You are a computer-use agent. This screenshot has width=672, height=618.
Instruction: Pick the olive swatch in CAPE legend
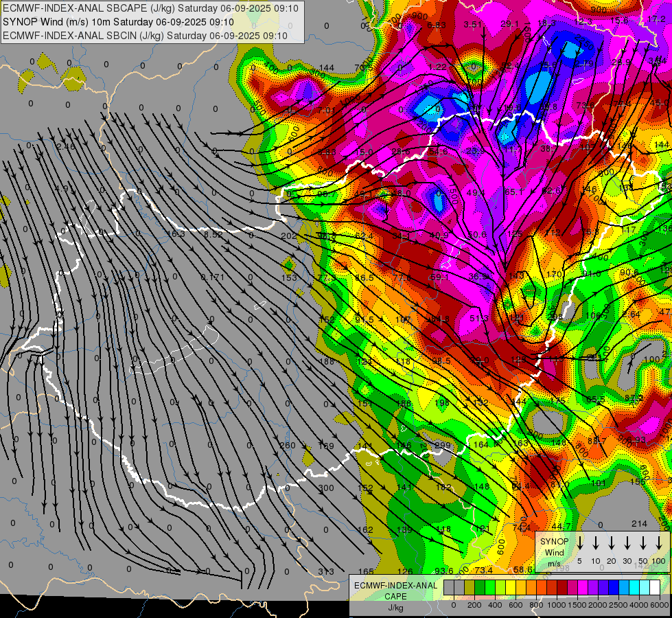pos(470,587)
